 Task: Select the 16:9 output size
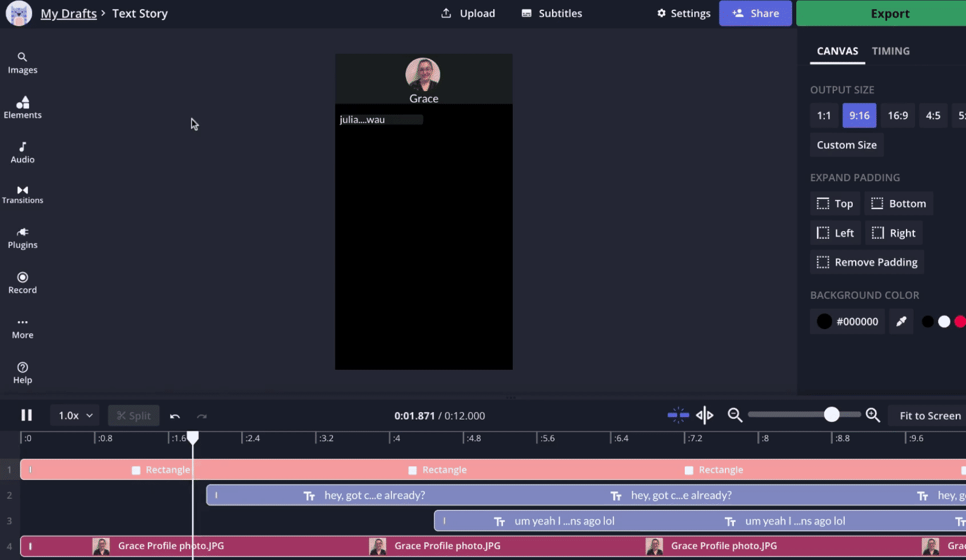point(897,115)
